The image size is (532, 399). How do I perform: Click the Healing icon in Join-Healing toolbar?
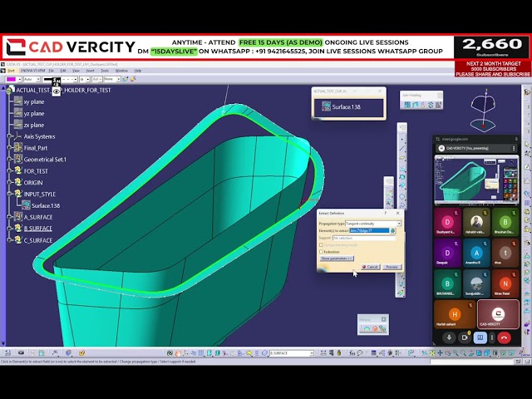coord(415,105)
